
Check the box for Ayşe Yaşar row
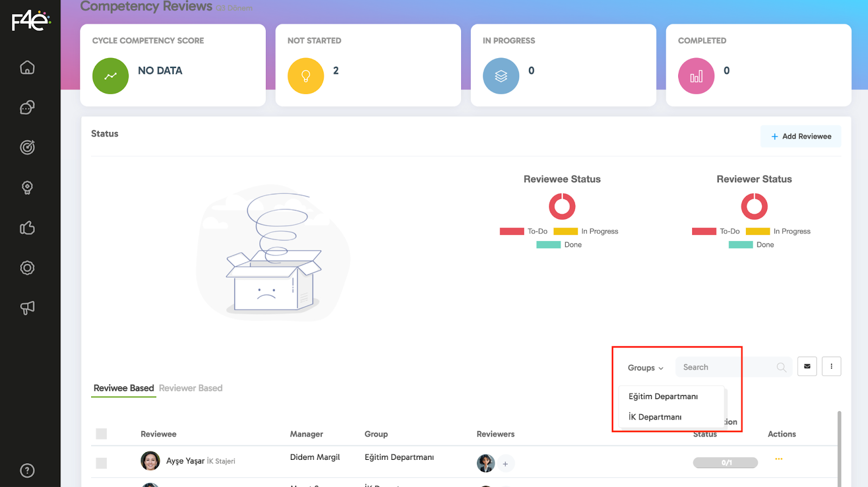(101, 463)
